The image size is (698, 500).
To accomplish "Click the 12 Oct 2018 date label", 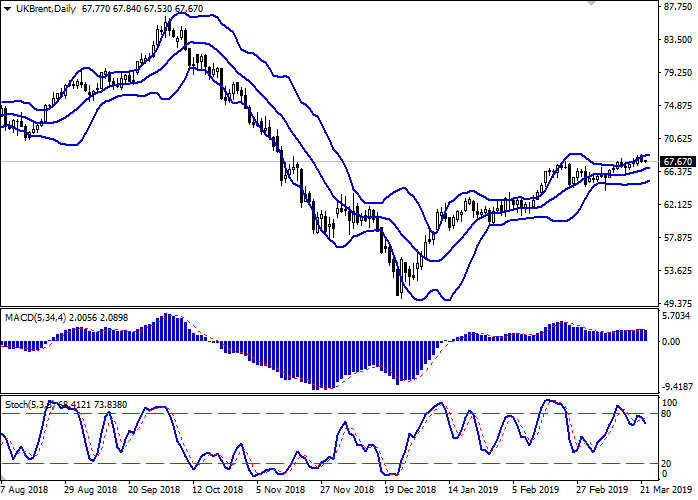I will [x=216, y=491].
